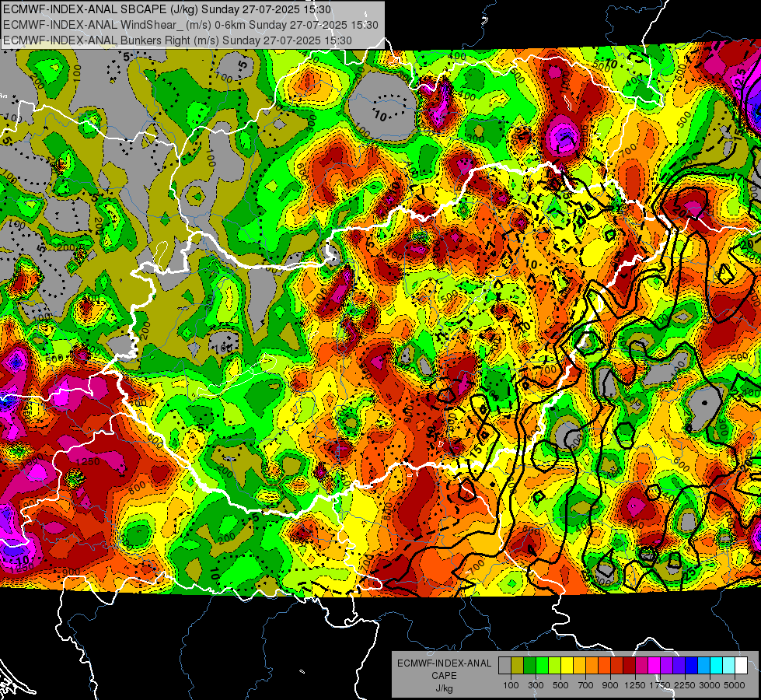The height and width of the screenshot is (700, 761).
Task: Click the yellow-green lime legend swatch
Action: (555, 666)
